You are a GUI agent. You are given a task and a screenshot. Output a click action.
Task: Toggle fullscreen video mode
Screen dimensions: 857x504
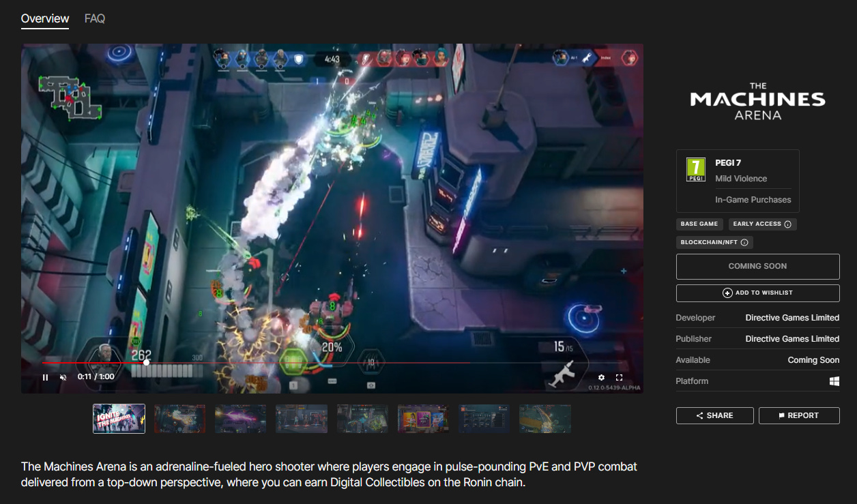[x=620, y=377]
